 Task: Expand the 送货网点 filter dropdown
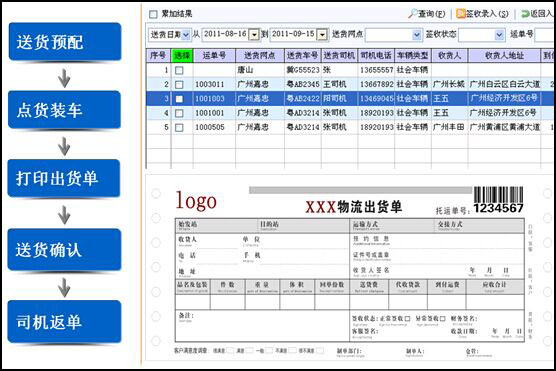[x=417, y=35]
